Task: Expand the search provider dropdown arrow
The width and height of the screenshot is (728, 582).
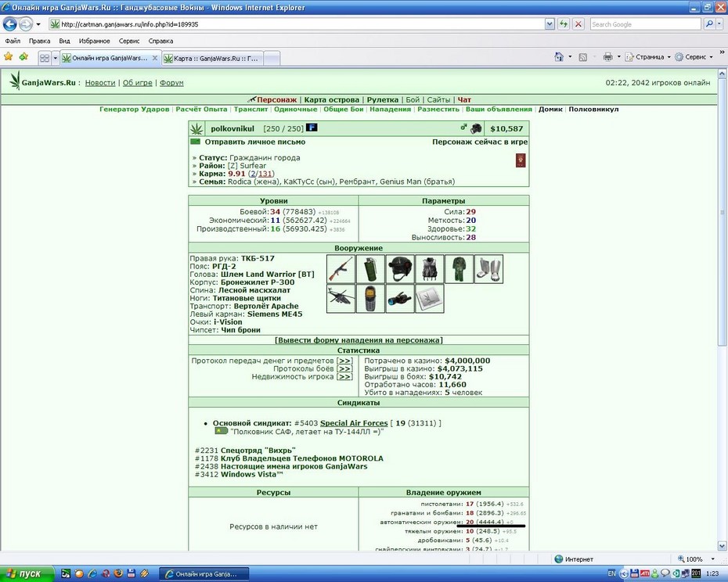Action: (720, 24)
